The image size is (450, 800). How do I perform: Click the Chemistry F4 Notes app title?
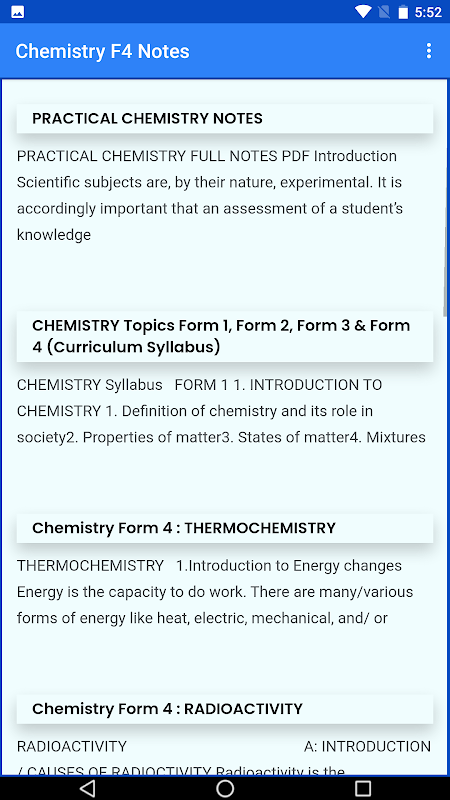click(x=103, y=52)
